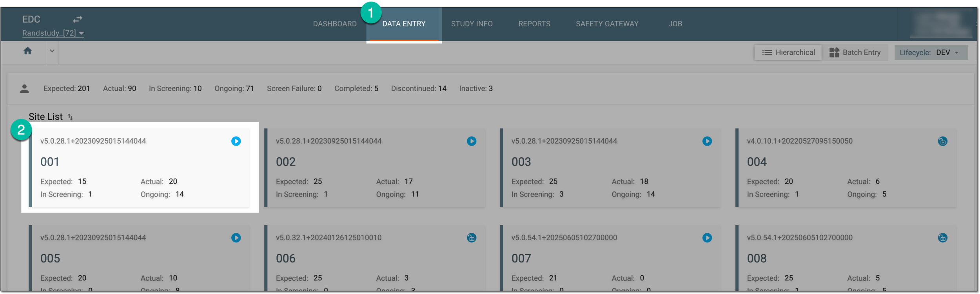Open site 004 card

coord(846,168)
